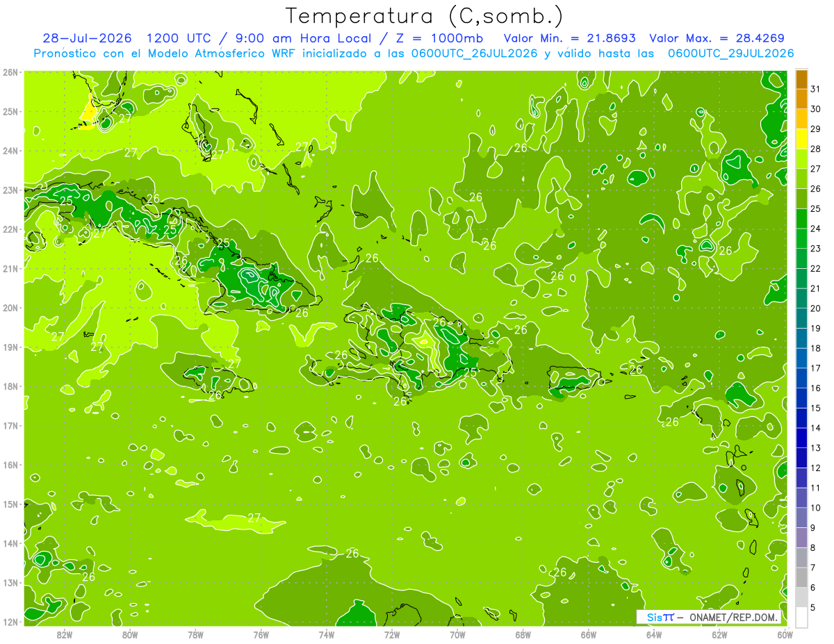Click the '66W' longitude axis label

588,634
